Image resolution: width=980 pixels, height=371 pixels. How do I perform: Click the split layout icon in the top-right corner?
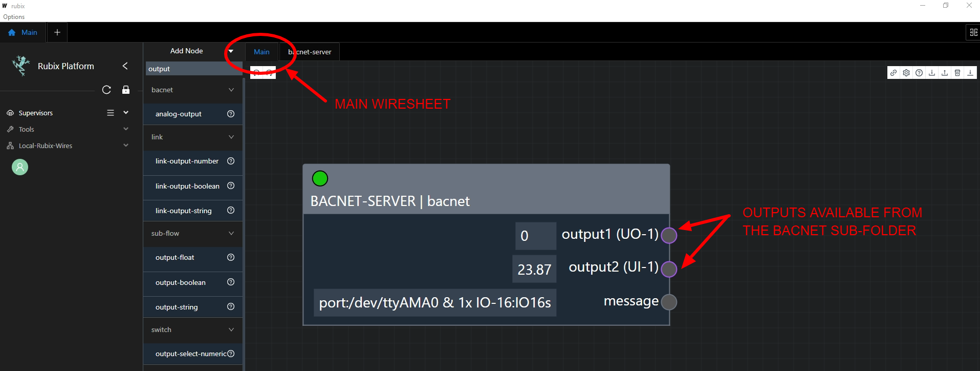click(973, 32)
